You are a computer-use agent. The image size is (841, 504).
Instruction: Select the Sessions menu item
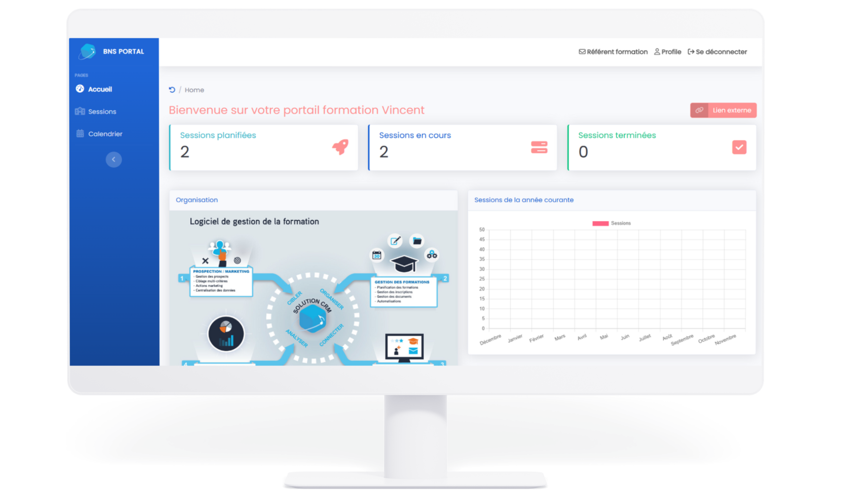coord(102,111)
